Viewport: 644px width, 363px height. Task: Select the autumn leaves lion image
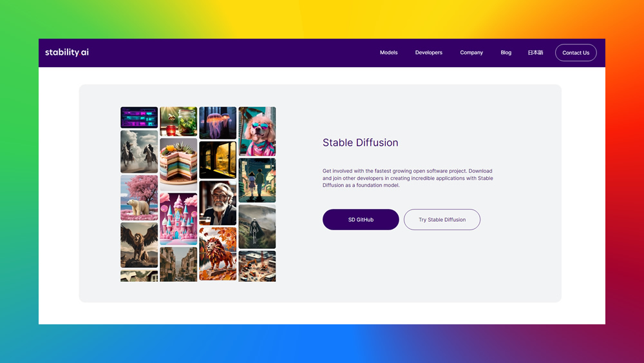[x=218, y=253]
